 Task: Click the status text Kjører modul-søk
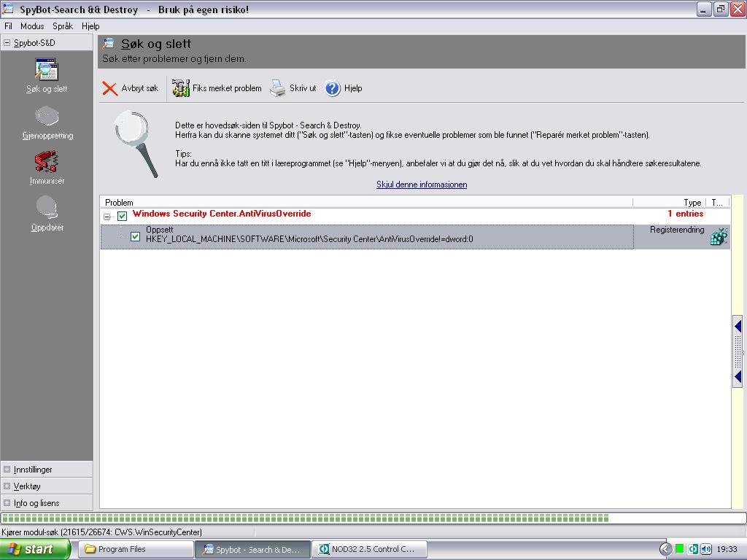(x=102, y=532)
